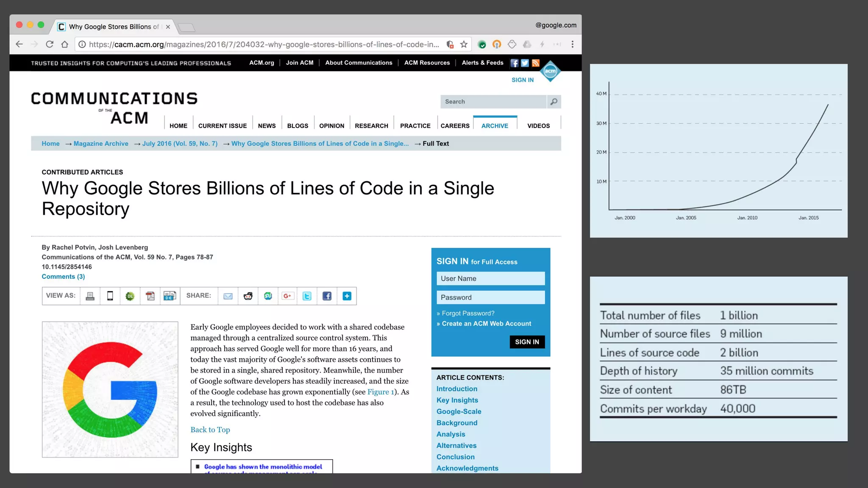View article in mobile format
868x488 pixels.
[x=110, y=296]
